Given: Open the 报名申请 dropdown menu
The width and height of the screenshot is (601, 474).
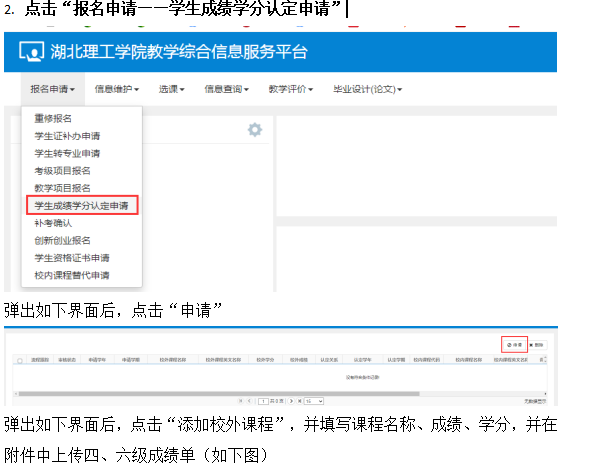Looking at the screenshot, I should pyautogui.click(x=52, y=89).
